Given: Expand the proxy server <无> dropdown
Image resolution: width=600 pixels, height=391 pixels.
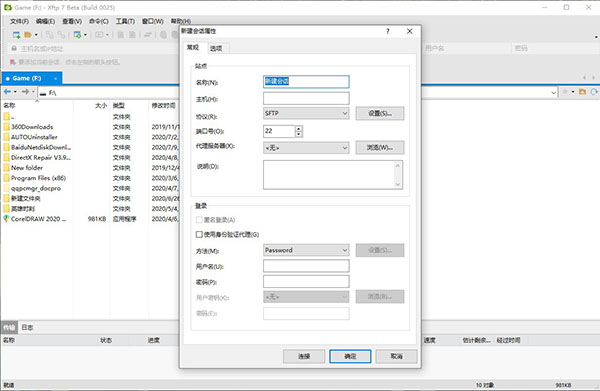Looking at the screenshot, I should 306,148.
